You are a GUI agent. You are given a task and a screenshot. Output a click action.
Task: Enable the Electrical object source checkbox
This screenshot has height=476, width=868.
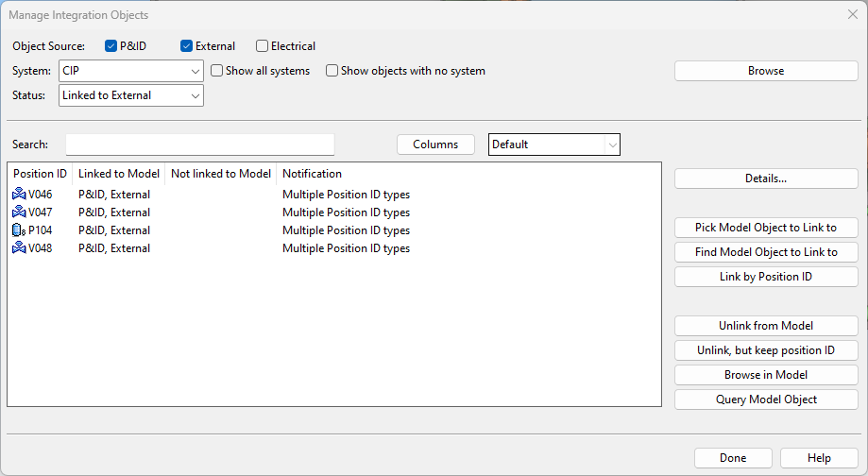coord(262,46)
